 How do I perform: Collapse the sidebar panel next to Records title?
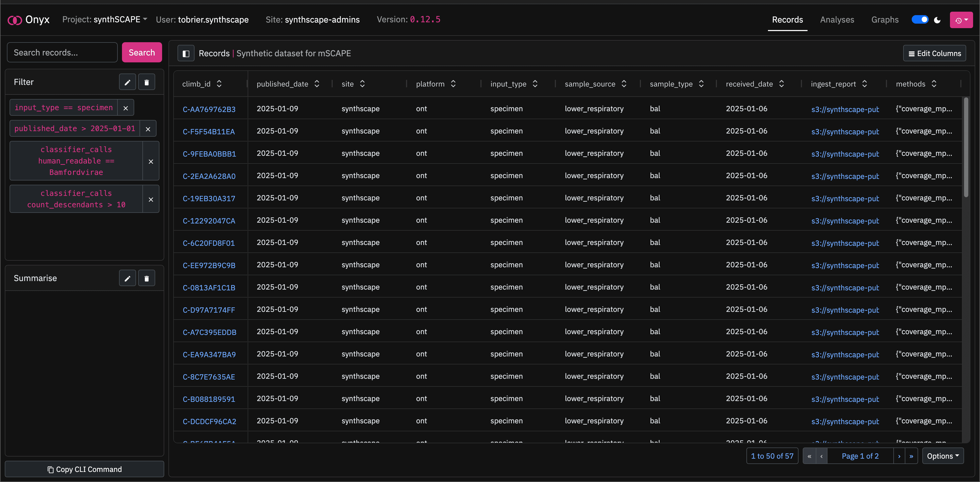pos(186,53)
